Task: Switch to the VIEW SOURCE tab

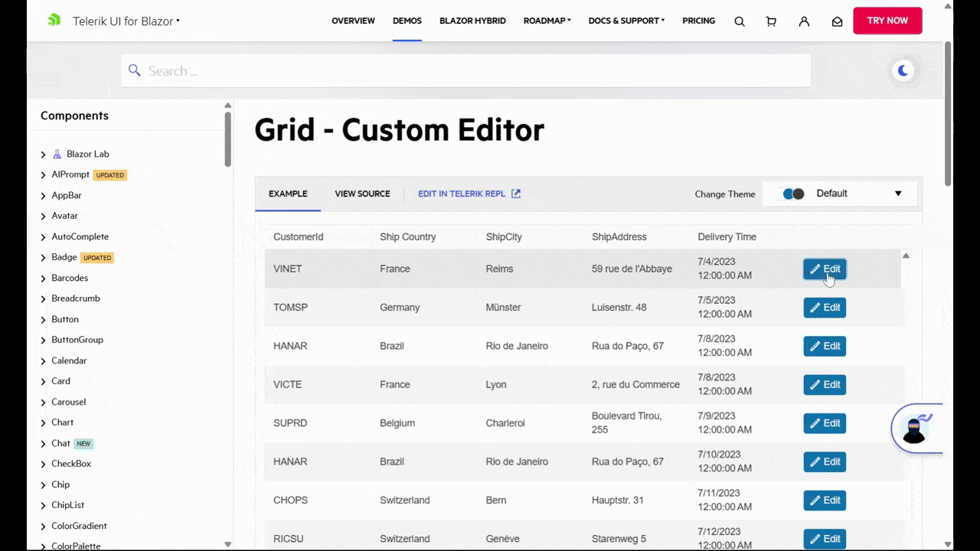Action: click(x=362, y=193)
